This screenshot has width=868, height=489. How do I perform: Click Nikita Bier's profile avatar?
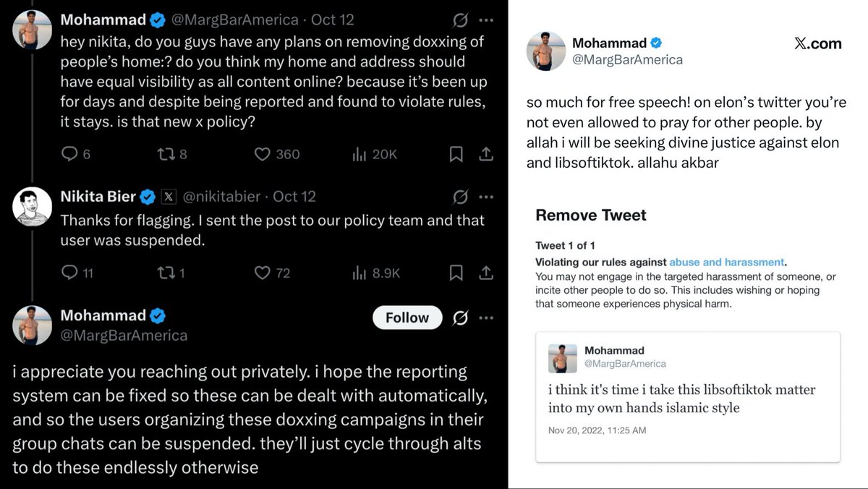33,207
